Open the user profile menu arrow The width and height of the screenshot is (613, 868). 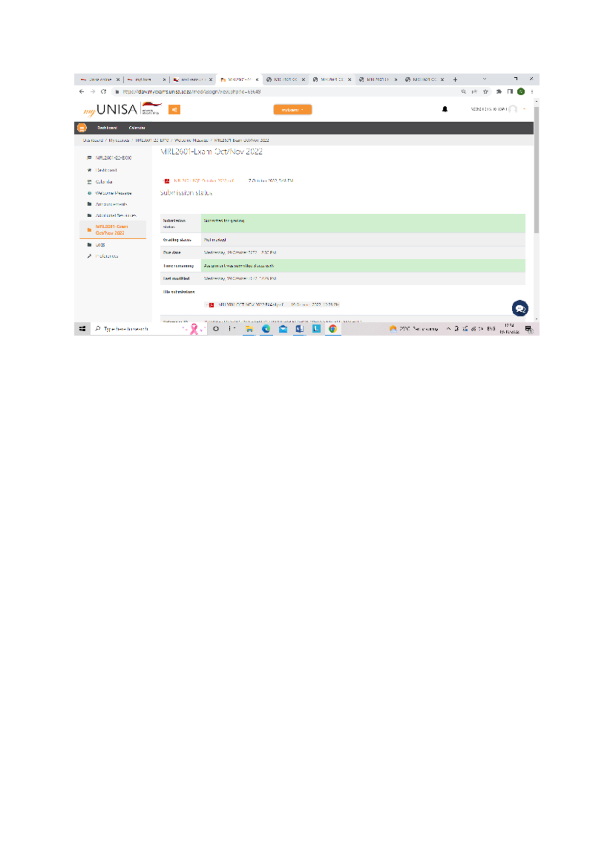click(524, 109)
